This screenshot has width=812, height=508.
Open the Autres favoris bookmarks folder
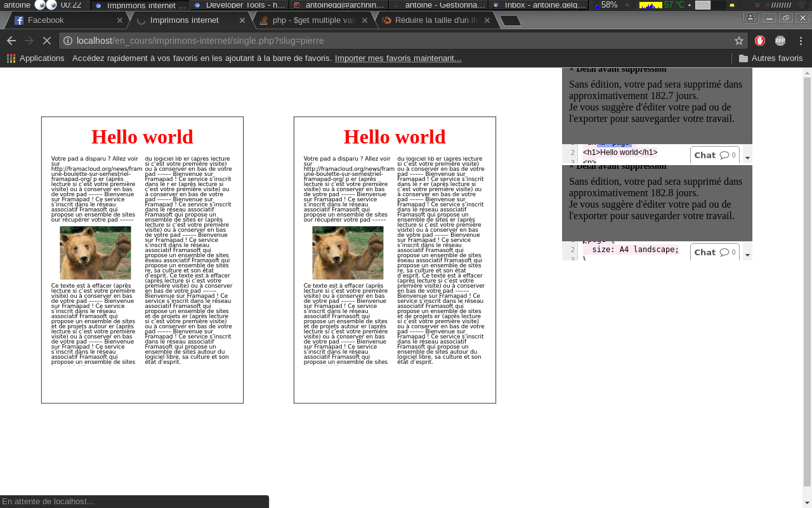point(770,58)
